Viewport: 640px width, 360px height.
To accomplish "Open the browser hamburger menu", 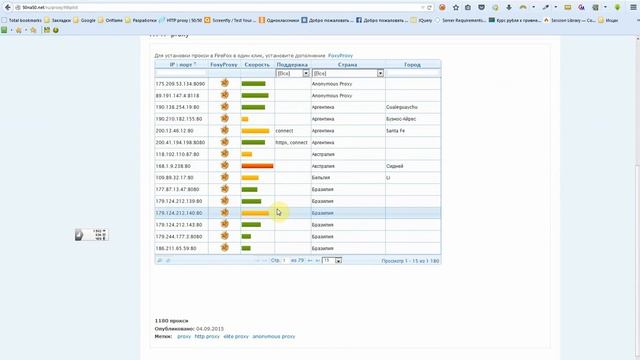I will (x=633, y=7).
